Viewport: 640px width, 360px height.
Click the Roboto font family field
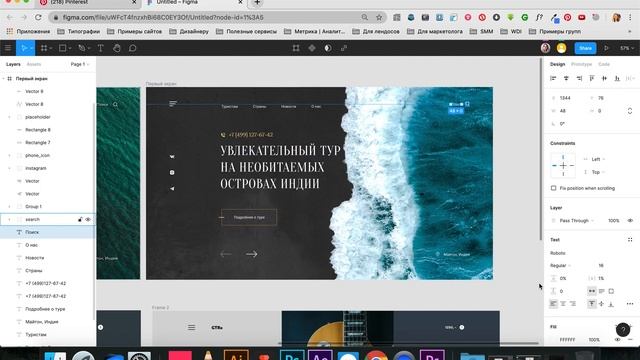[558, 253]
